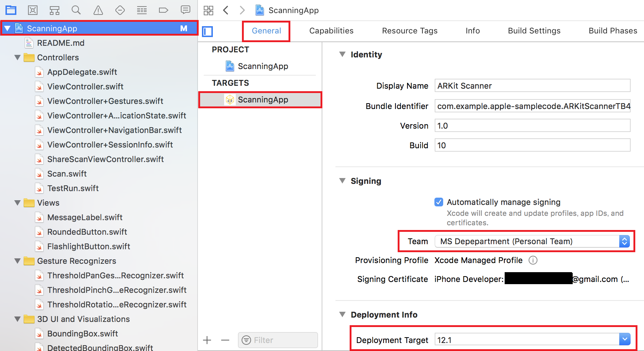Open the Test navigator diamond icon
This screenshot has height=351, width=644.
point(120,10)
